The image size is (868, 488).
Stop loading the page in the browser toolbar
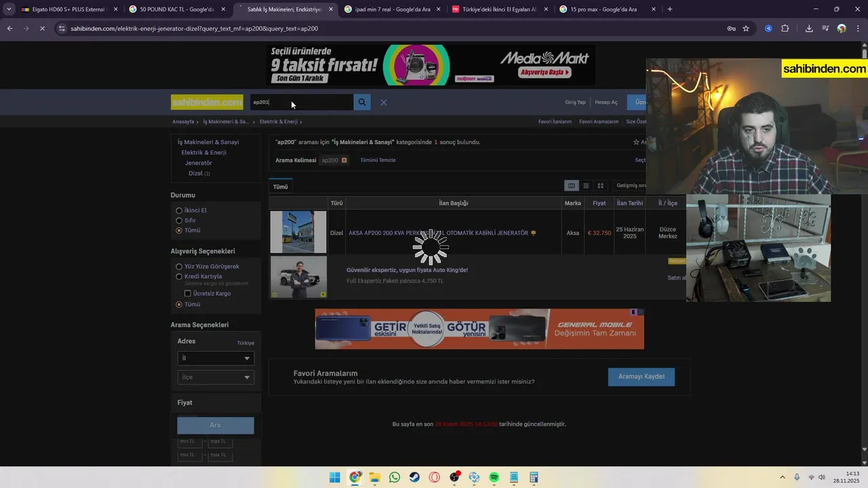(x=42, y=28)
